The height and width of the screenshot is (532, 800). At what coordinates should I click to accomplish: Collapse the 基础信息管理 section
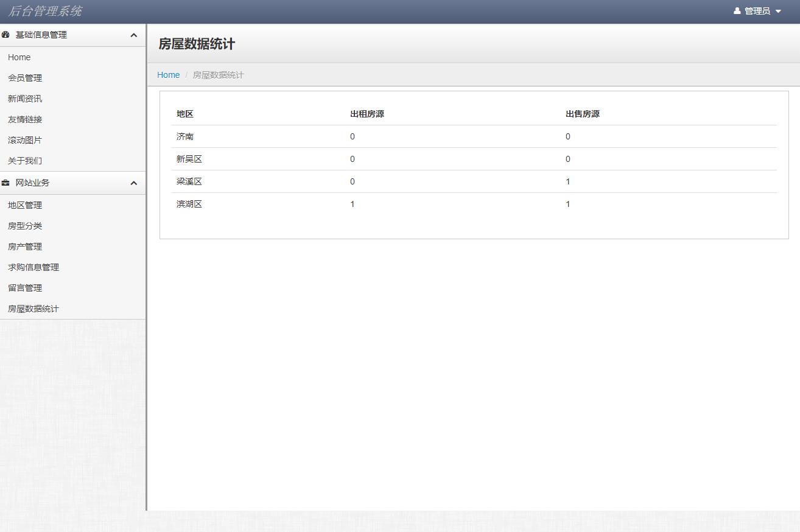point(133,35)
